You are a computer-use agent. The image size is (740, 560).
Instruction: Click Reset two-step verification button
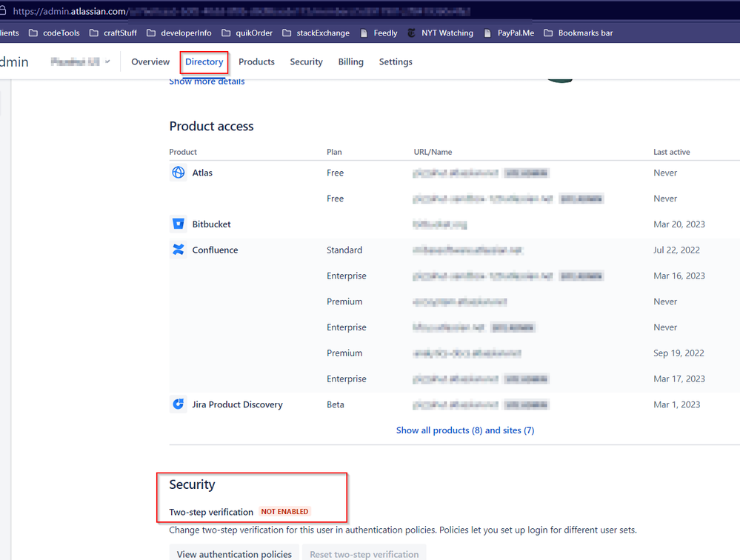pos(364,554)
